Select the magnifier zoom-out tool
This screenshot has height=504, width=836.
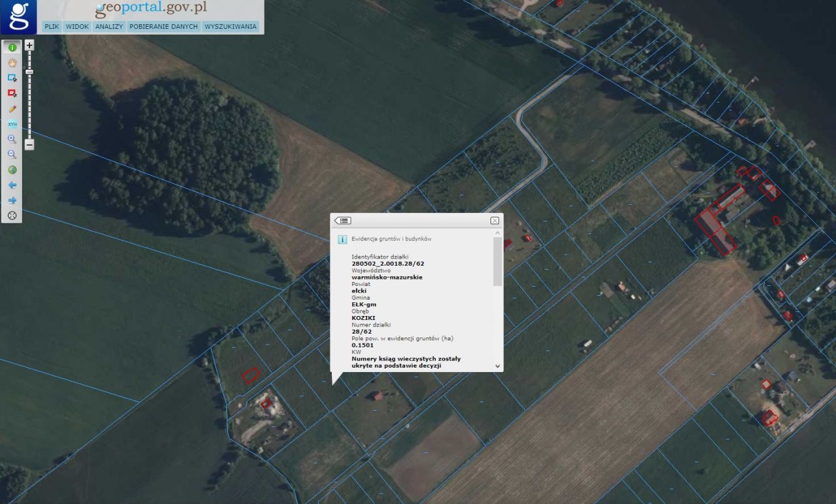[x=12, y=154]
